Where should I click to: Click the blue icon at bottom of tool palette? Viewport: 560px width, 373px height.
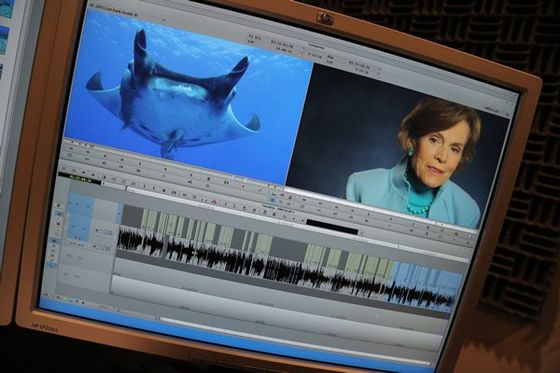tap(52, 265)
